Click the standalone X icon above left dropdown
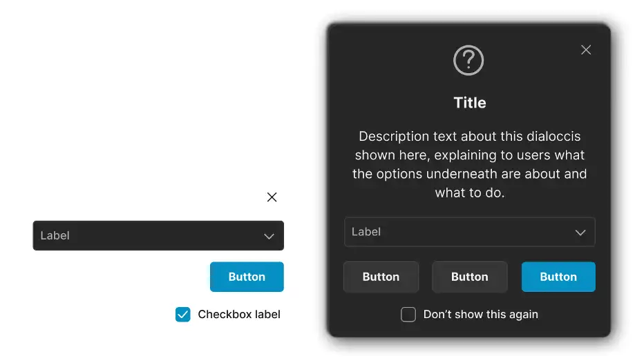This screenshot has height=363, width=644. (272, 197)
